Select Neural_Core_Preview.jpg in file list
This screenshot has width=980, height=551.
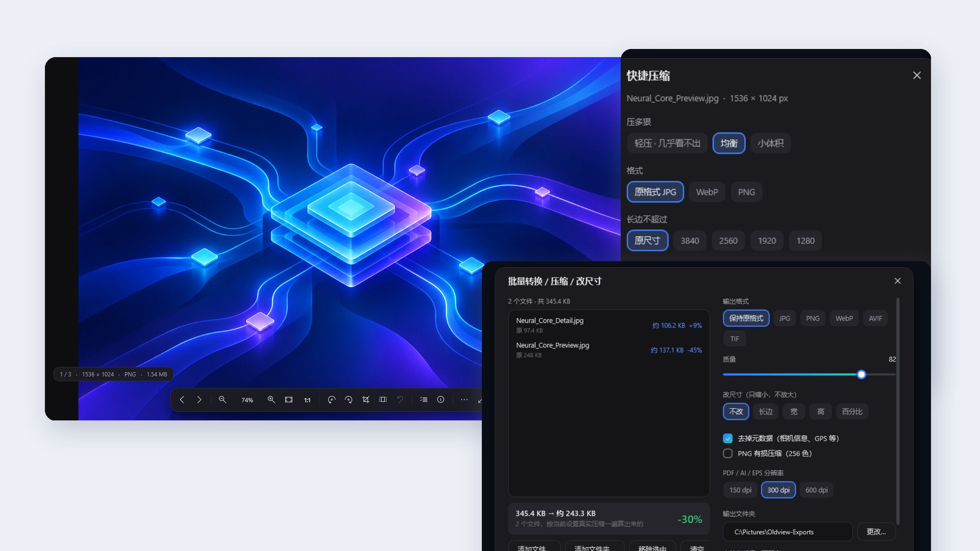point(609,350)
